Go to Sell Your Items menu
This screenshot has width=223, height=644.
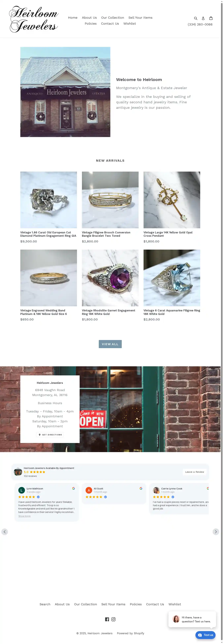[x=140, y=18]
